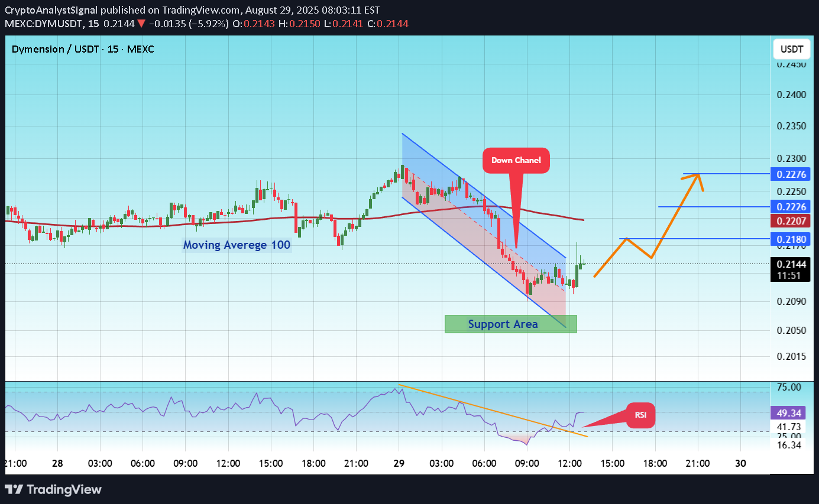The image size is (819, 504).
Task: Click the 0.2350 price axis label
Action: tap(791, 126)
